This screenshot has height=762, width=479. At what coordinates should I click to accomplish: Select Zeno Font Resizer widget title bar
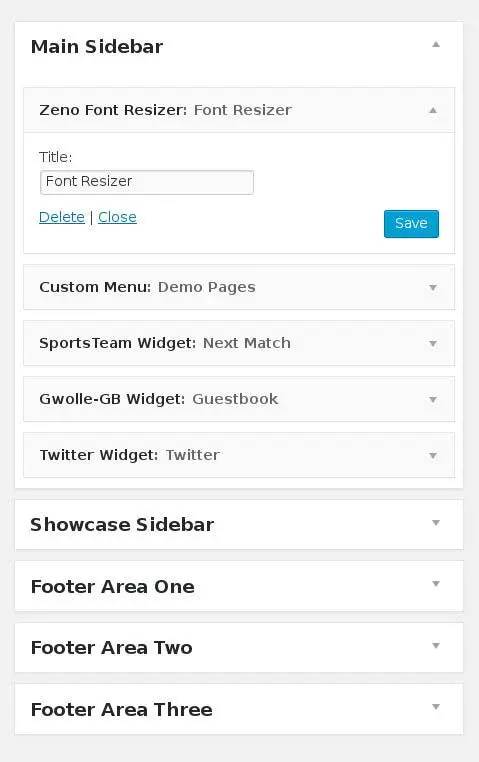pos(239,110)
